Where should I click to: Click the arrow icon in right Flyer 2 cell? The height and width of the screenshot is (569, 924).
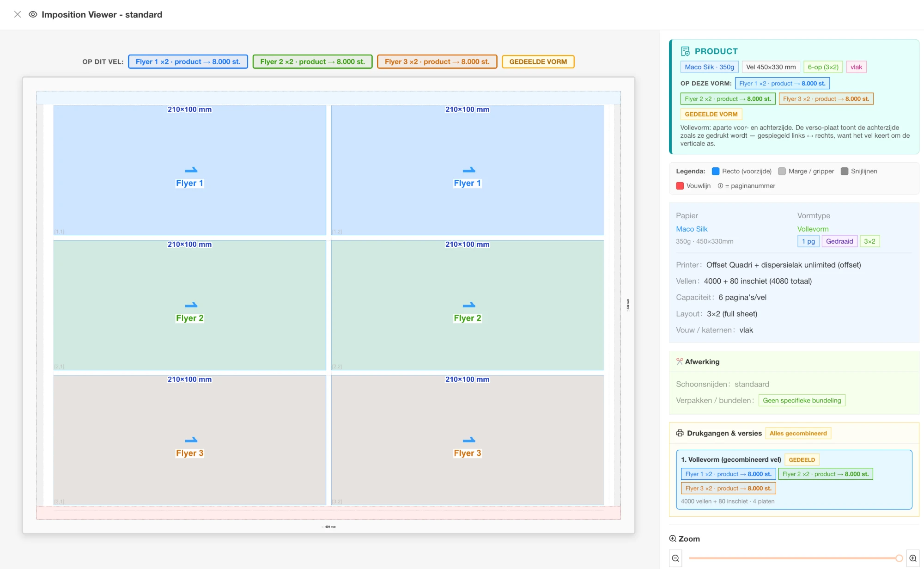(469, 305)
